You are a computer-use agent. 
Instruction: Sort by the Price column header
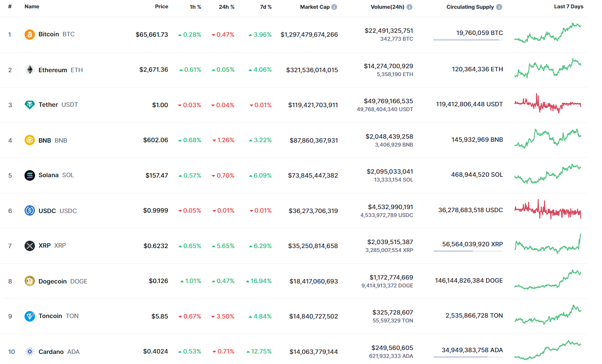coord(161,7)
